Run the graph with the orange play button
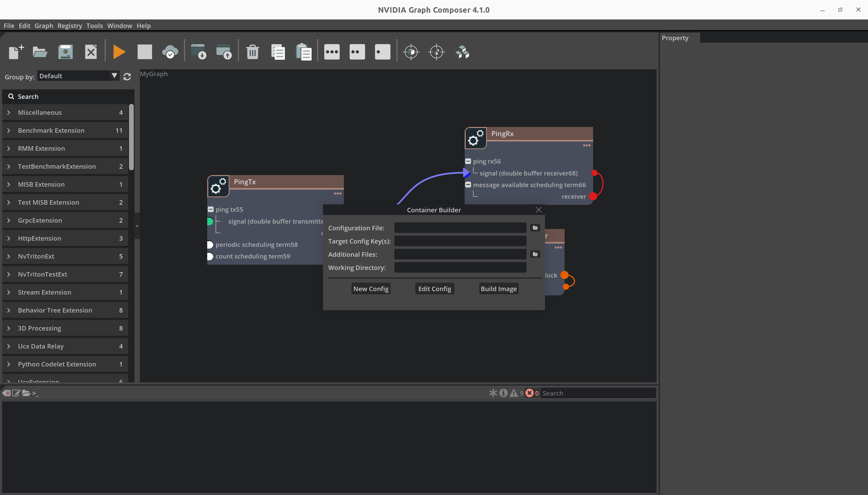This screenshot has width=868, height=495. tap(119, 52)
